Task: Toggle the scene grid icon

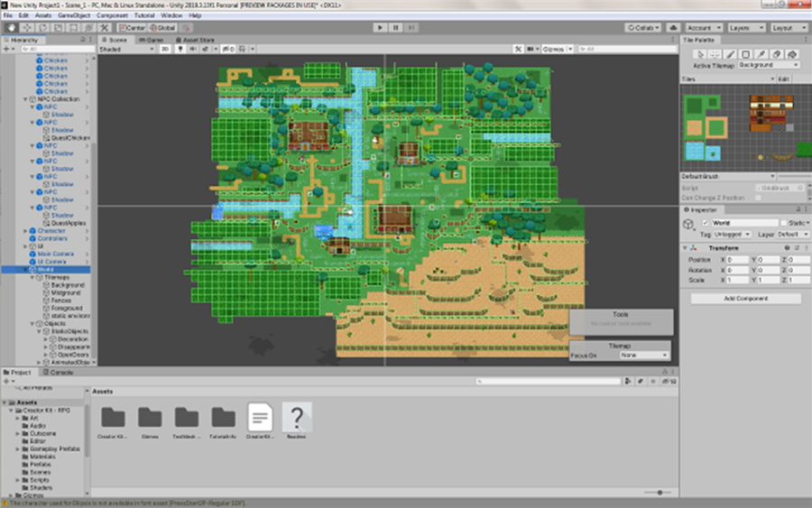Action: click(x=243, y=50)
